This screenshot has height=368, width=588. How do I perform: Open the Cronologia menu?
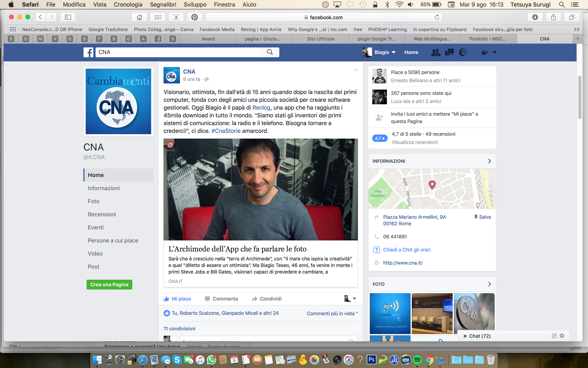pyautogui.click(x=128, y=4)
